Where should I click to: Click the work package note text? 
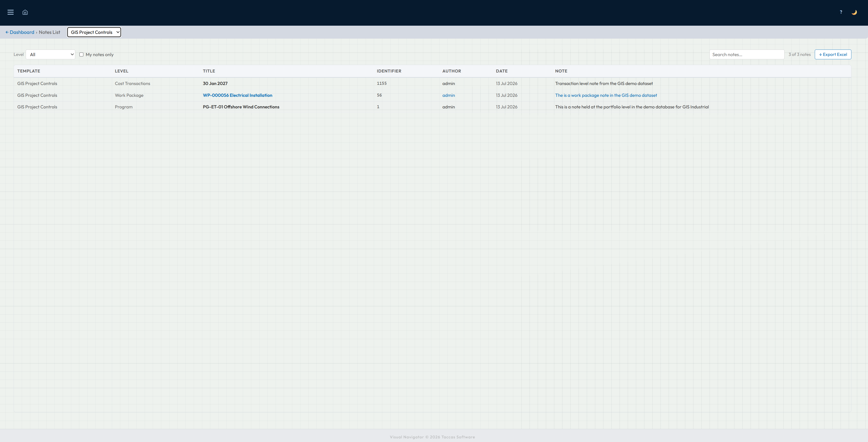(x=606, y=95)
